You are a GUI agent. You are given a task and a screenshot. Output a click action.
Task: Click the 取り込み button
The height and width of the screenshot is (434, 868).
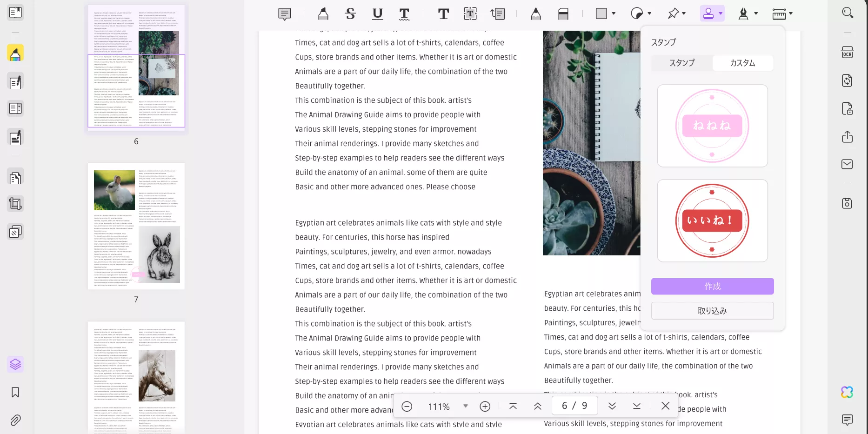pos(712,311)
